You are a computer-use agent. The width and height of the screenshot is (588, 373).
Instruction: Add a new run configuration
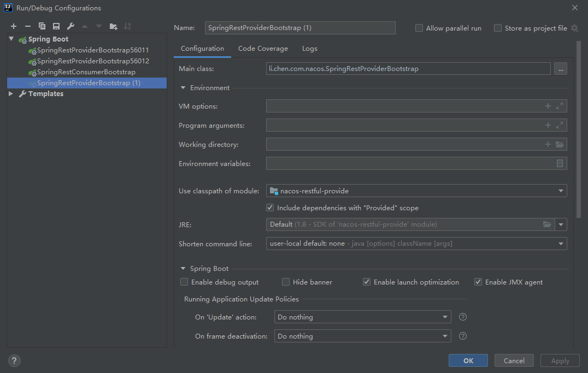14,26
